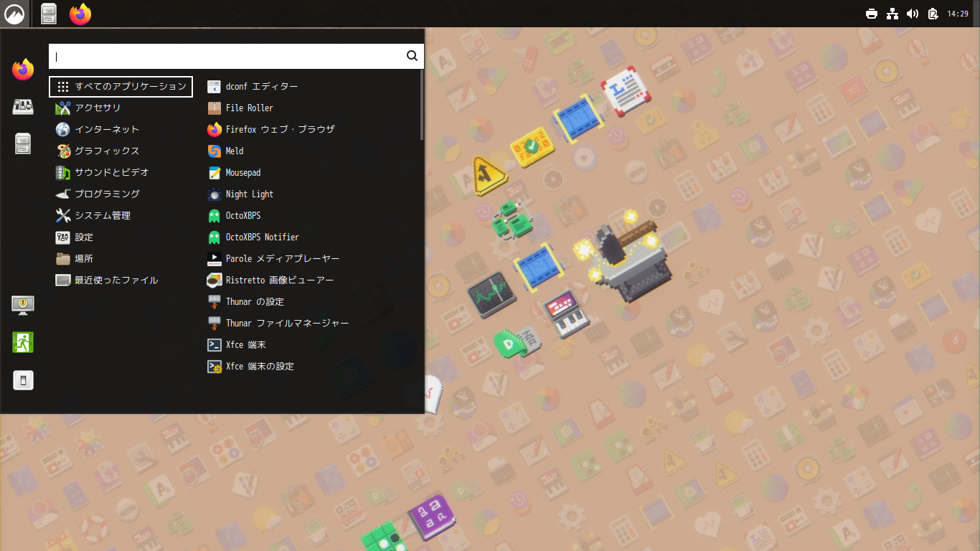
Task: Start OctoXBPS Notifier
Action: [x=310, y=237]
